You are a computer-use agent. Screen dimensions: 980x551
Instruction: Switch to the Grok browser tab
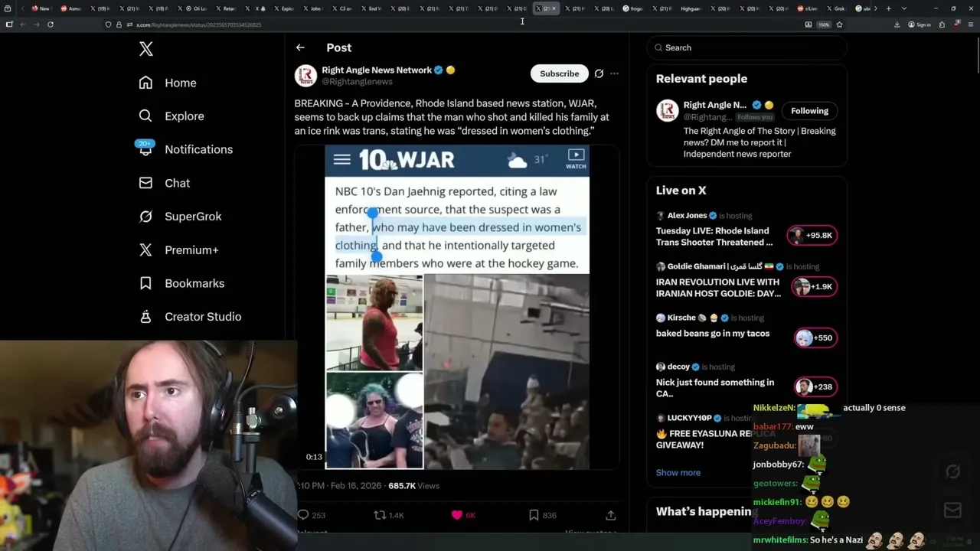837,8
